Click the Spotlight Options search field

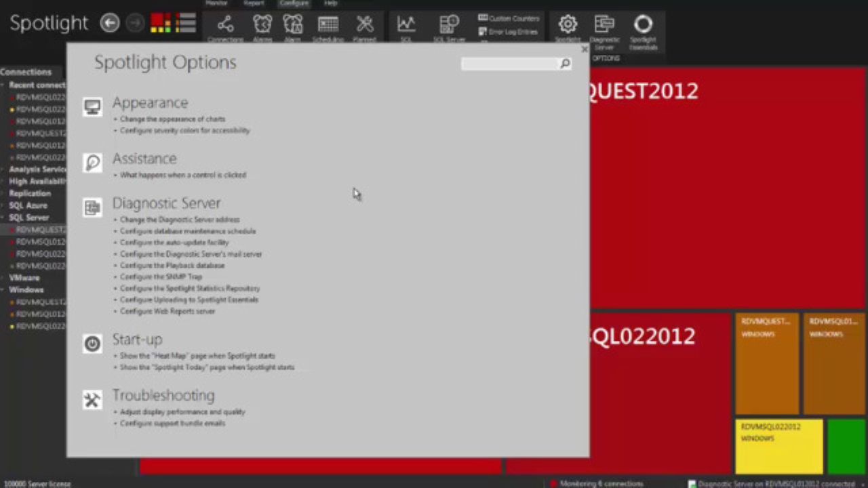point(512,63)
